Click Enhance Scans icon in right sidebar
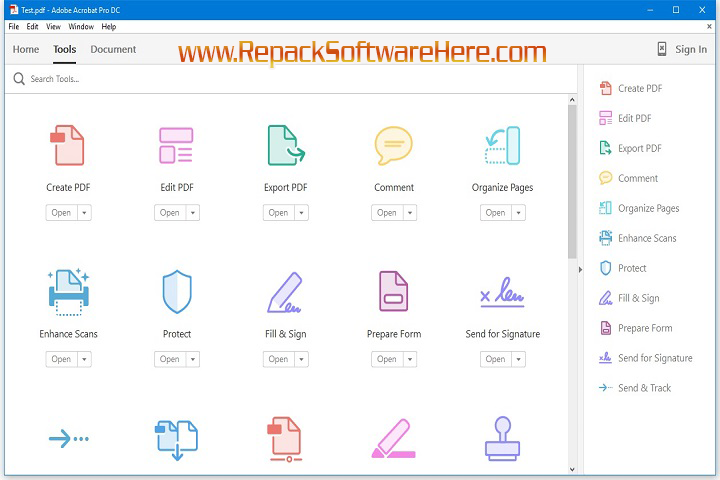The height and width of the screenshot is (480, 720). [x=606, y=238]
